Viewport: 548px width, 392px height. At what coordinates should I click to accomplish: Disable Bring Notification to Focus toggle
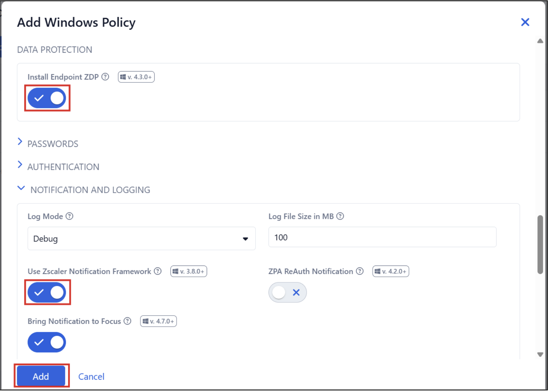point(47,342)
